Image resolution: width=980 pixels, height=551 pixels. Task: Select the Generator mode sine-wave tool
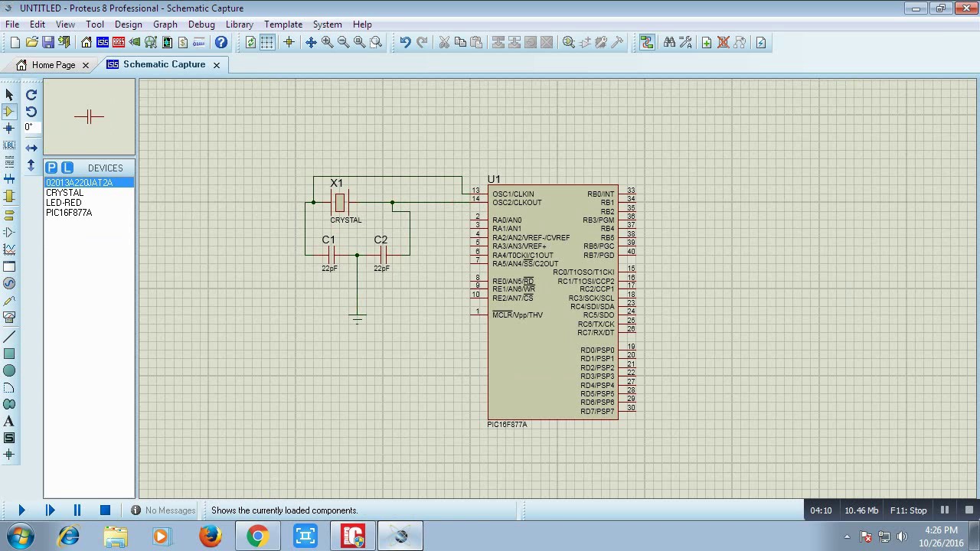tap(9, 283)
